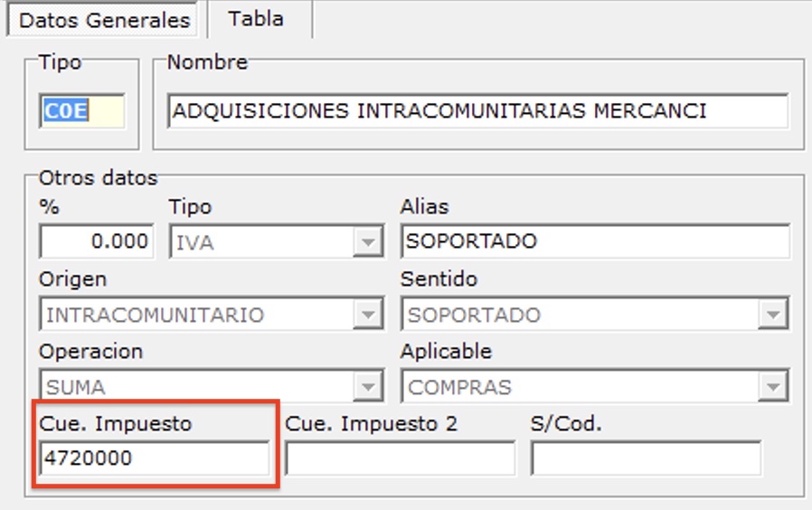Viewport: 812px width, 510px height.
Task: Select the Datos Generales tab
Action: (x=104, y=20)
